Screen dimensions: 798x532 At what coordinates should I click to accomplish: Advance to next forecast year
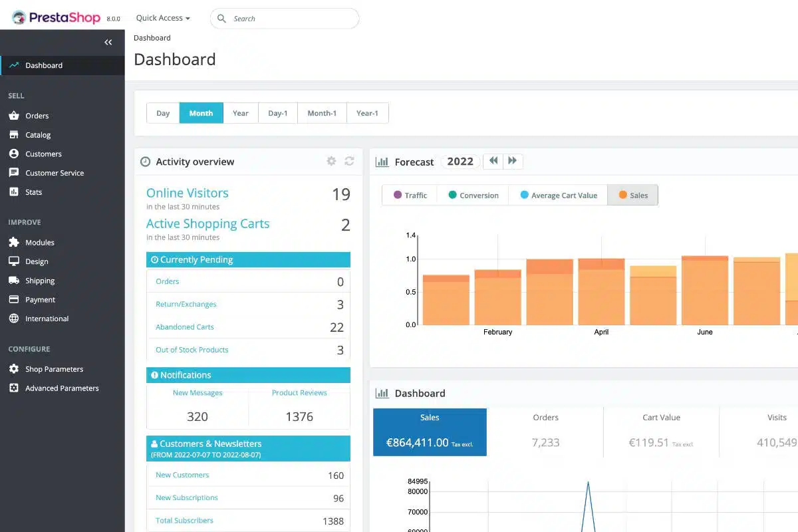tap(513, 161)
